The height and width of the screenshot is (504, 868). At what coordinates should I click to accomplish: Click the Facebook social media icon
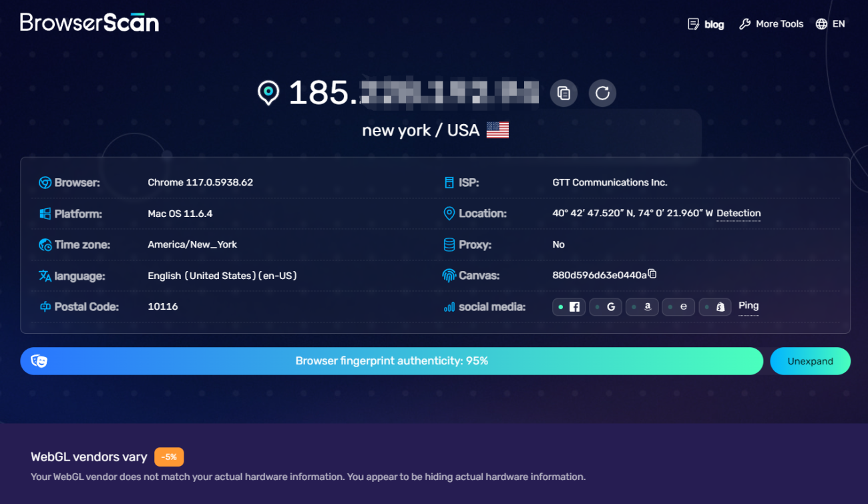pyautogui.click(x=574, y=306)
